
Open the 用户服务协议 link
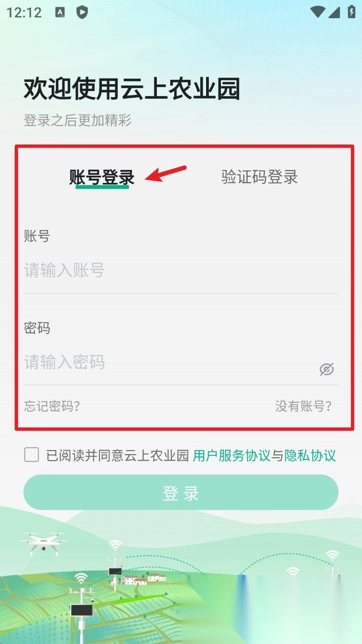point(232,455)
